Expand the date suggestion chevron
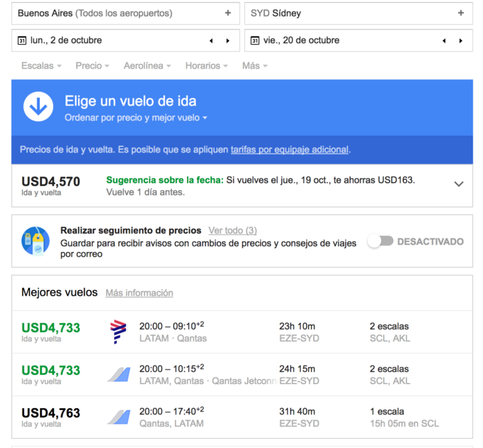The image size is (483, 448). tap(458, 184)
